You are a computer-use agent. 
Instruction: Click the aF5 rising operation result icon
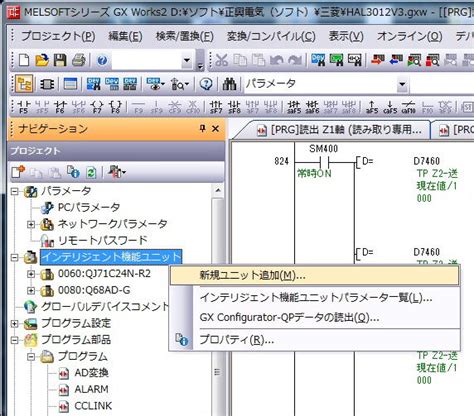click(x=372, y=107)
